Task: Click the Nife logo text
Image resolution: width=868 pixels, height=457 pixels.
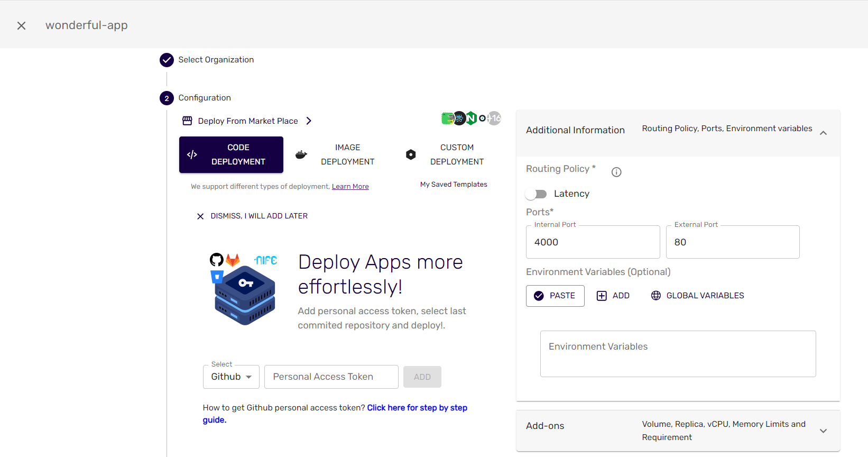Action: pos(265,260)
